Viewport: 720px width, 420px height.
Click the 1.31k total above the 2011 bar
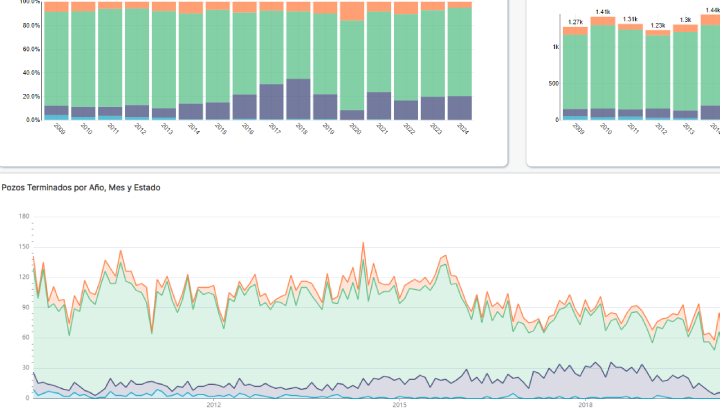click(x=630, y=19)
